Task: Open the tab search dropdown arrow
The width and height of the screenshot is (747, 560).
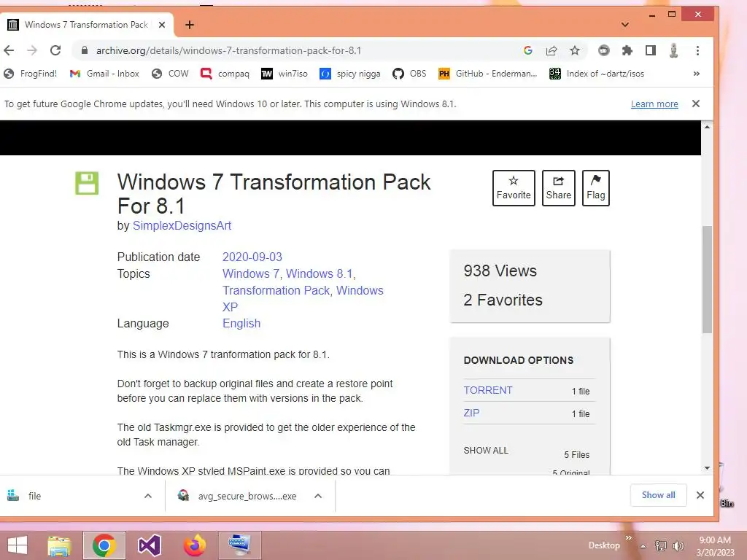Action: (x=625, y=25)
